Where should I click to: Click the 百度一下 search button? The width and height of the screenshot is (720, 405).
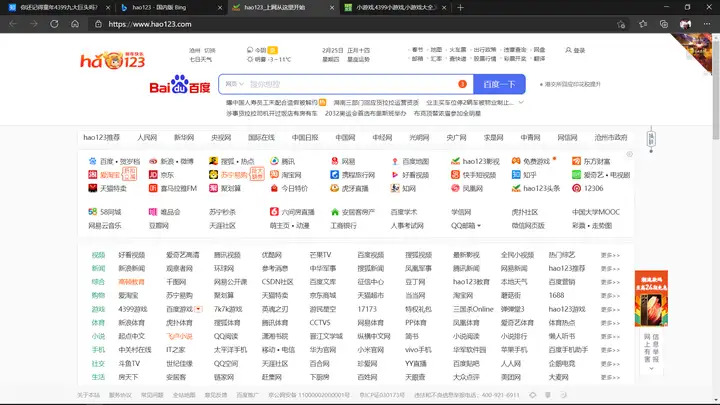tap(499, 84)
